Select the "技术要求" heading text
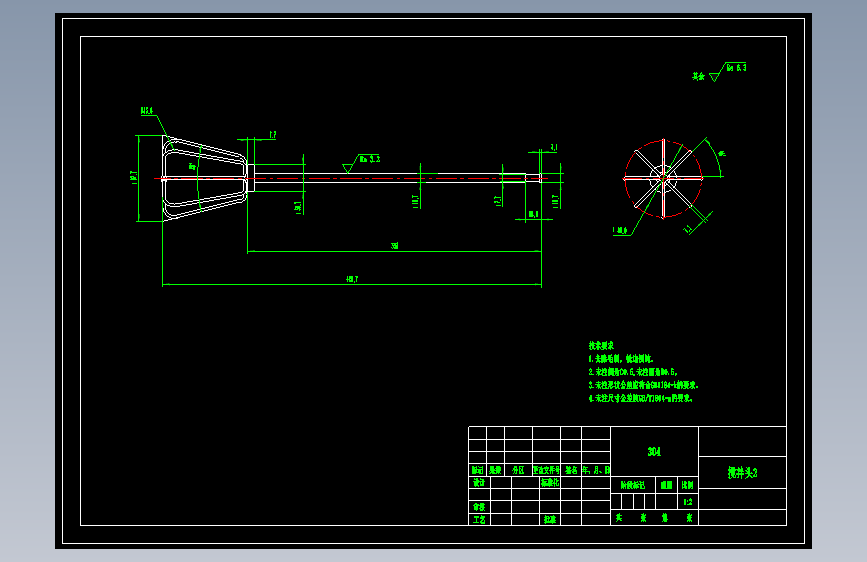Viewport: 867px width, 562px height. coord(601,346)
